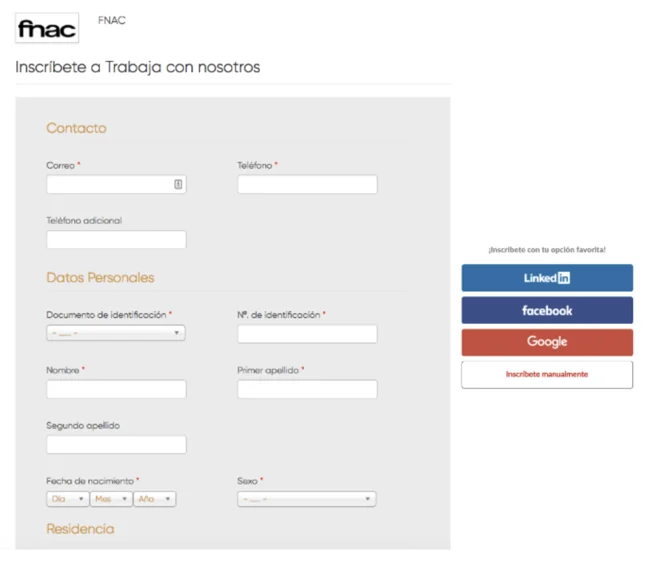Click the Residencia section heading
Screen dimensions: 645x568
[x=80, y=529]
